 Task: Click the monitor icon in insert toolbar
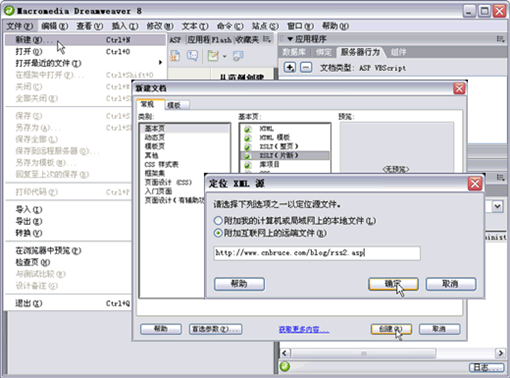[238, 56]
